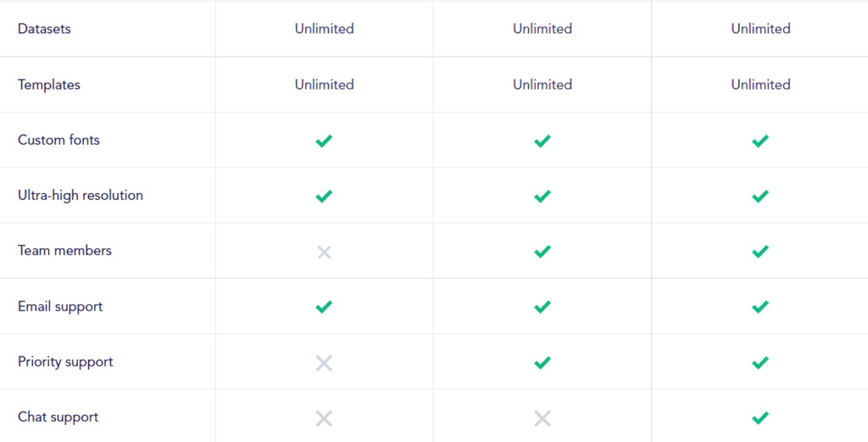This screenshot has height=442, width=868.
Task: Click the Chat support gray X in middle column
Action: pyautogui.click(x=542, y=418)
